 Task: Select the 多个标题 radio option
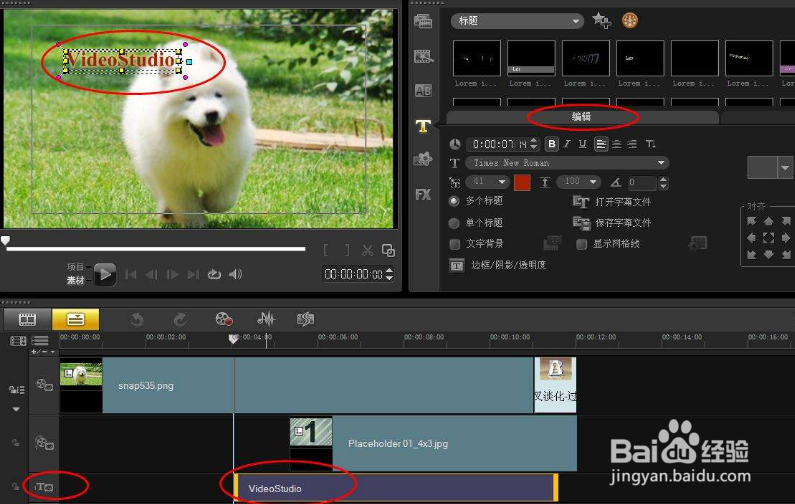pos(454,201)
